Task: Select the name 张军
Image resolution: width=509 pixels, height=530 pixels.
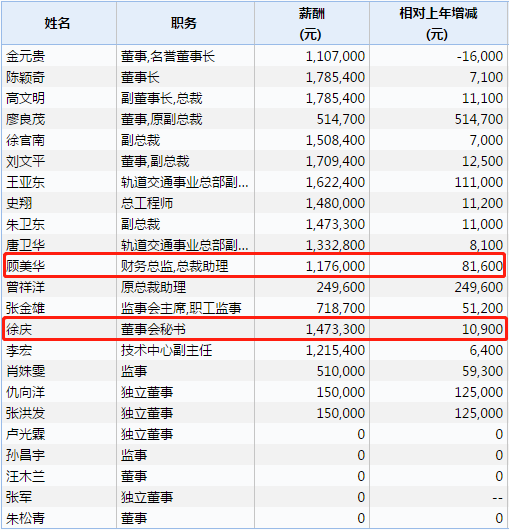Action: (x=19, y=497)
